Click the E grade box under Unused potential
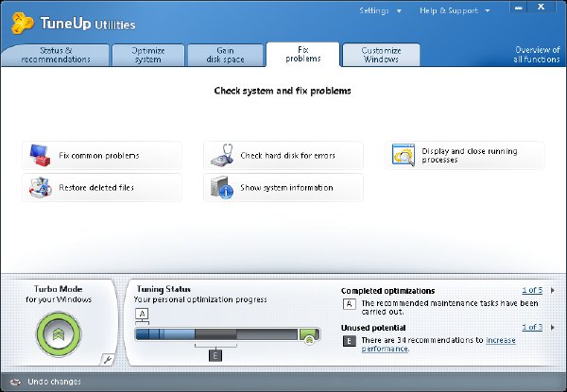The width and height of the screenshot is (567, 392). coord(350,341)
